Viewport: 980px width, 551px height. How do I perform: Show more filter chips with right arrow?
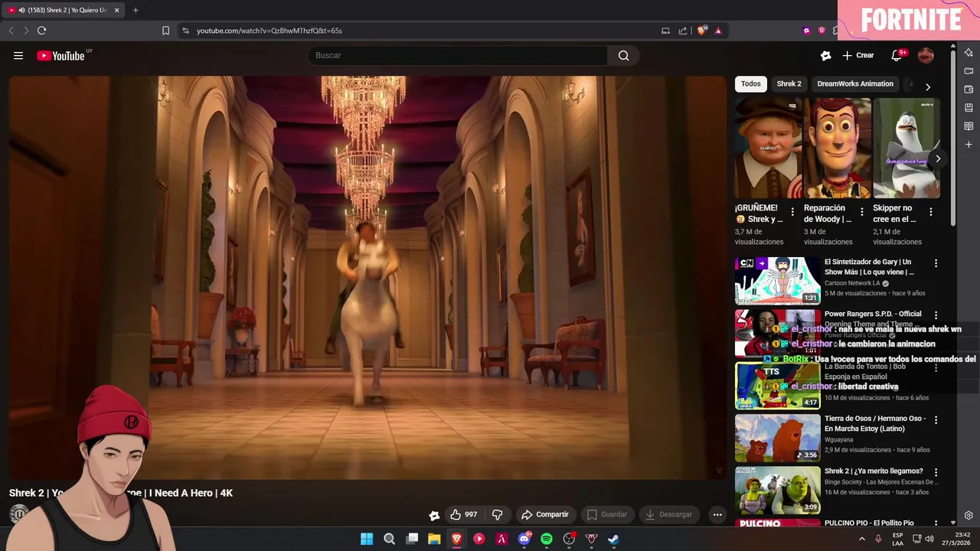pyautogui.click(x=928, y=86)
